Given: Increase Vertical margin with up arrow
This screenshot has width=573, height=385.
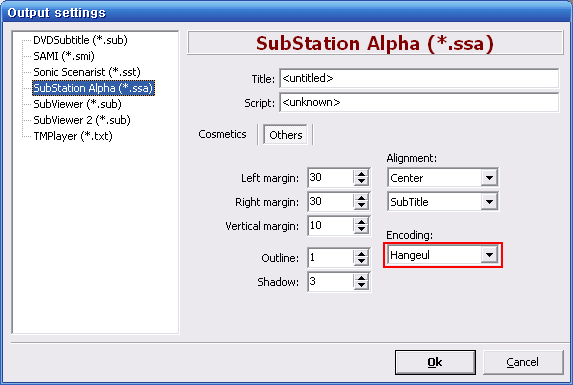Looking at the screenshot, I should pos(361,222).
